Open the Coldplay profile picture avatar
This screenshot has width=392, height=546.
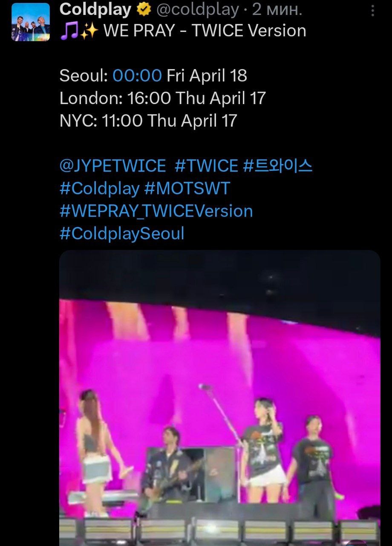click(30, 22)
